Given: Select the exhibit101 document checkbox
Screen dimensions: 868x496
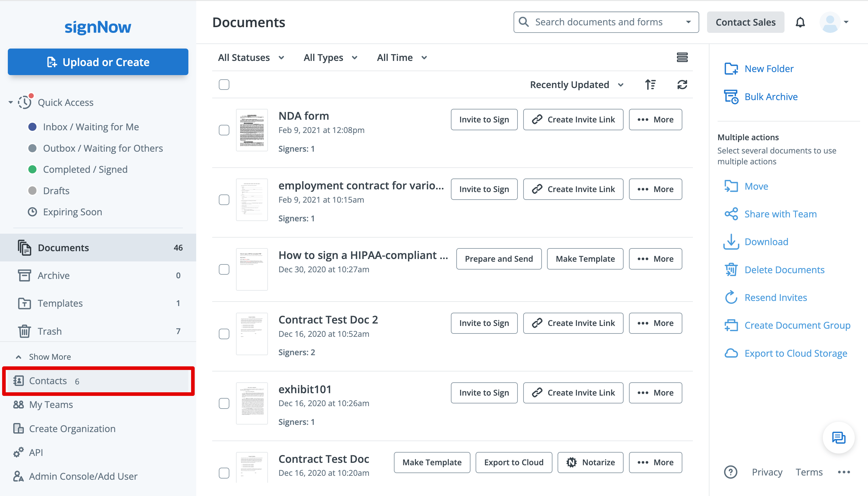Looking at the screenshot, I should click(224, 403).
